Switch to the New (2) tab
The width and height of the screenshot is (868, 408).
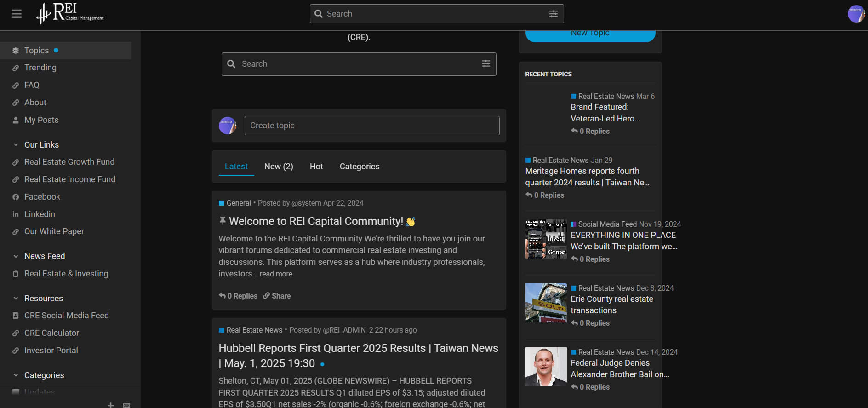click(279, 167)
